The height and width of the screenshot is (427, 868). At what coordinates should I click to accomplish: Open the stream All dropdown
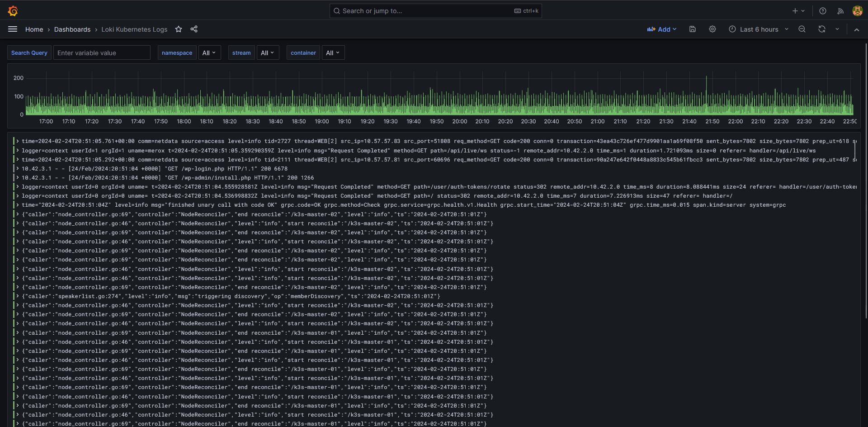click(x=268, y=53)
